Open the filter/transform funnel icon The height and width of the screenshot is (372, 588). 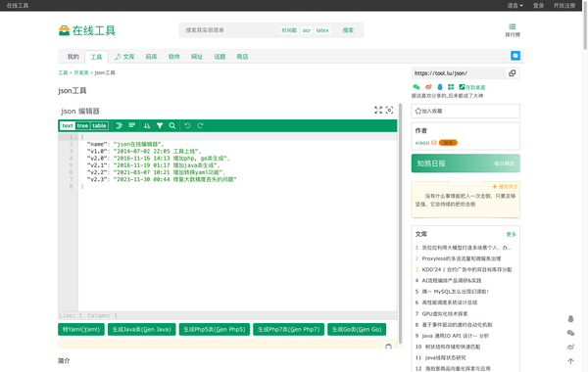(x=160, y=125)
